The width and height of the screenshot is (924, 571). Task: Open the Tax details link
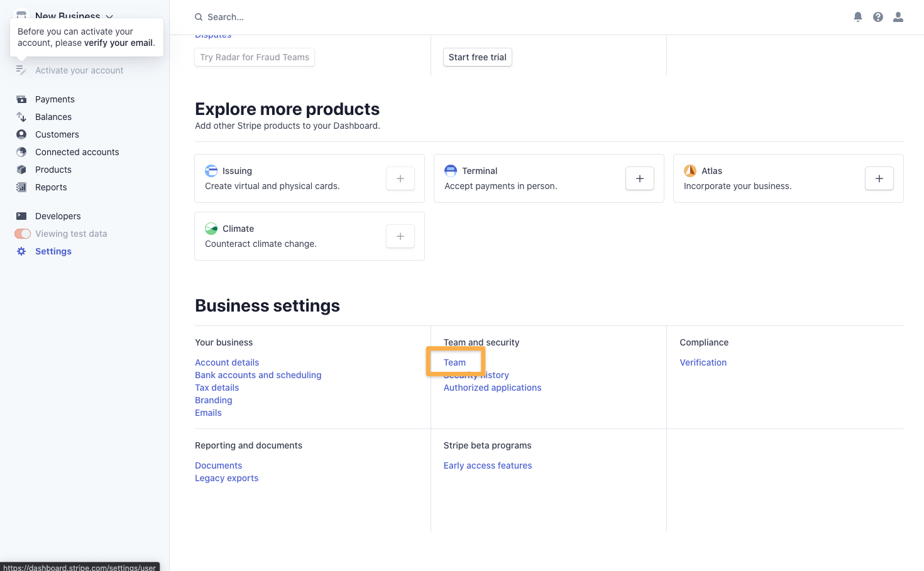[x=217, y=388]
